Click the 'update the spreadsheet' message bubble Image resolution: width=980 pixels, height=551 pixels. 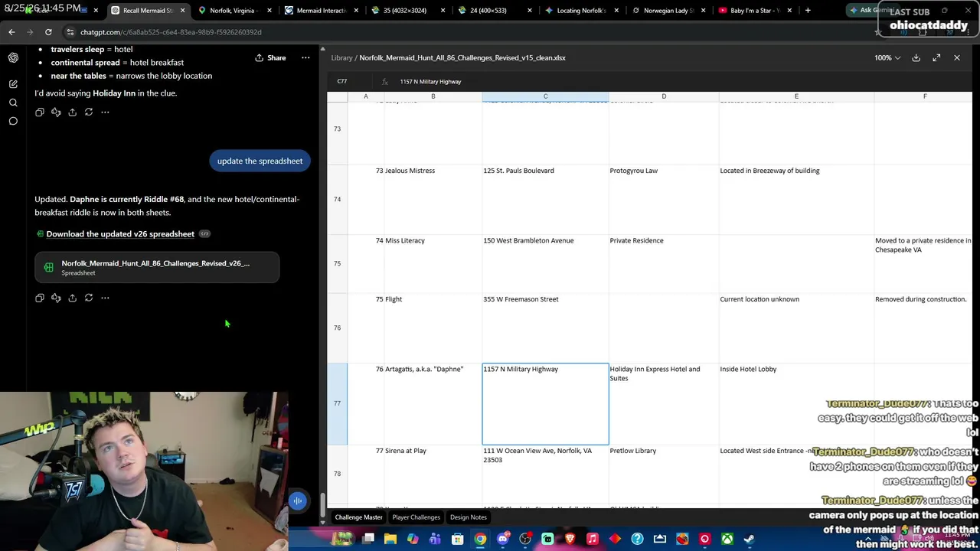(x=260, y=161)
